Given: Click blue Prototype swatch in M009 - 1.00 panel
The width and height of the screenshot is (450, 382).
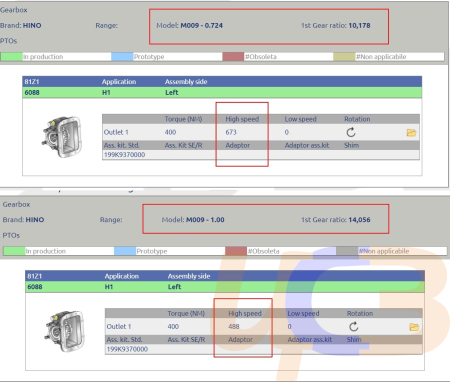Looking at the screenshot, I should click(125, 251).
